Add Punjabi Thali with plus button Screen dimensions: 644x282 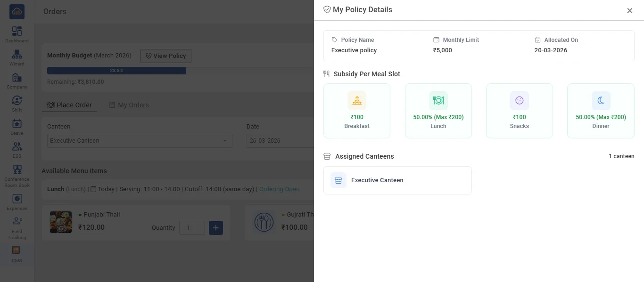[216, 228]
